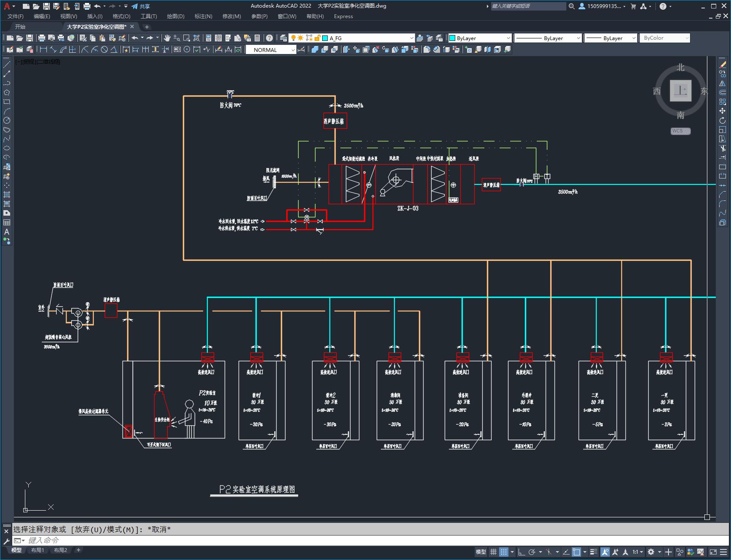The image size is (731, 560).
Task: Open the A_FG layer dropdown
Action: (x=368, y=38)
